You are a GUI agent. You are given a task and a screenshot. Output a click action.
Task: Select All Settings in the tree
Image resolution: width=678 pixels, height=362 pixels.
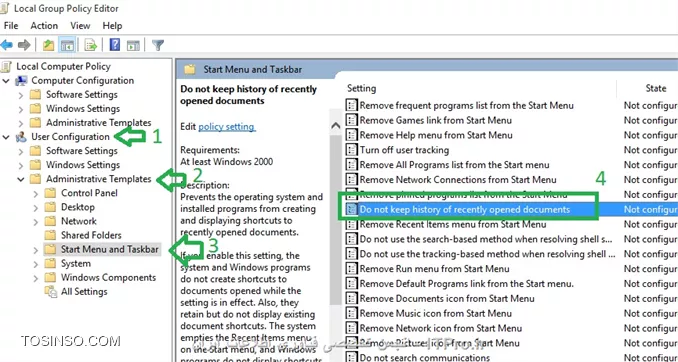point(84,292)
